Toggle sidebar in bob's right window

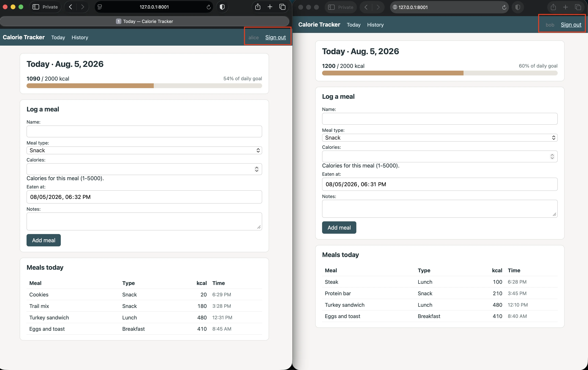click(331, 7)
